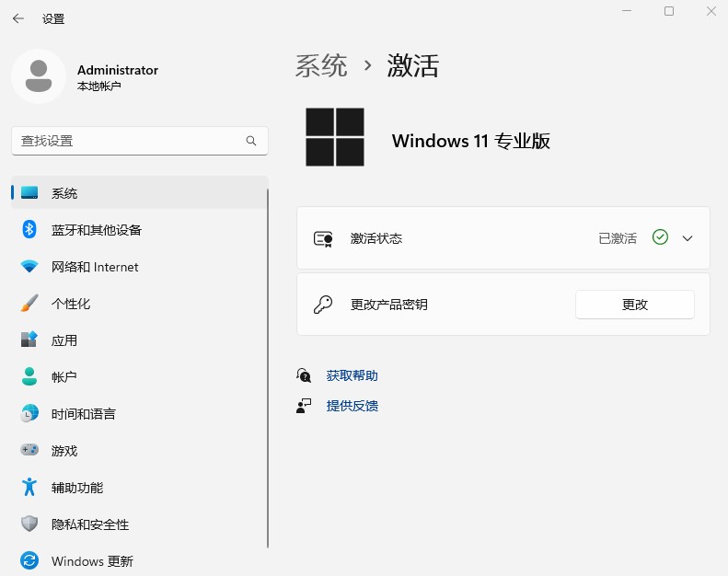
Task: Click the Bluetooth icon for 蓝牙和其他设备
Action: (x=29, y=230)
